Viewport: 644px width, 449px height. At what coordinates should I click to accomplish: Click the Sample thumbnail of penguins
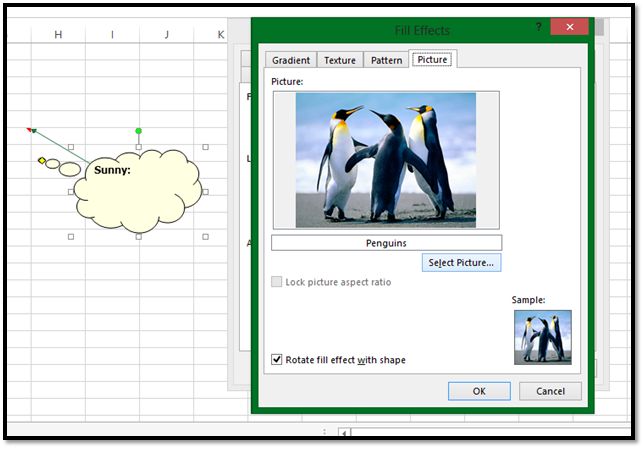(543, 337)
